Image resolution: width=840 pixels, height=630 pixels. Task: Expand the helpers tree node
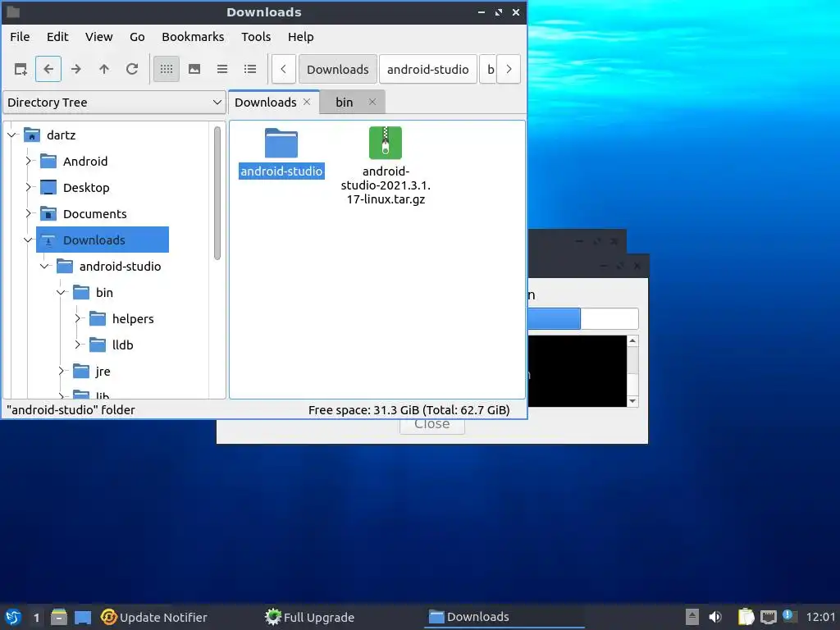78,318
